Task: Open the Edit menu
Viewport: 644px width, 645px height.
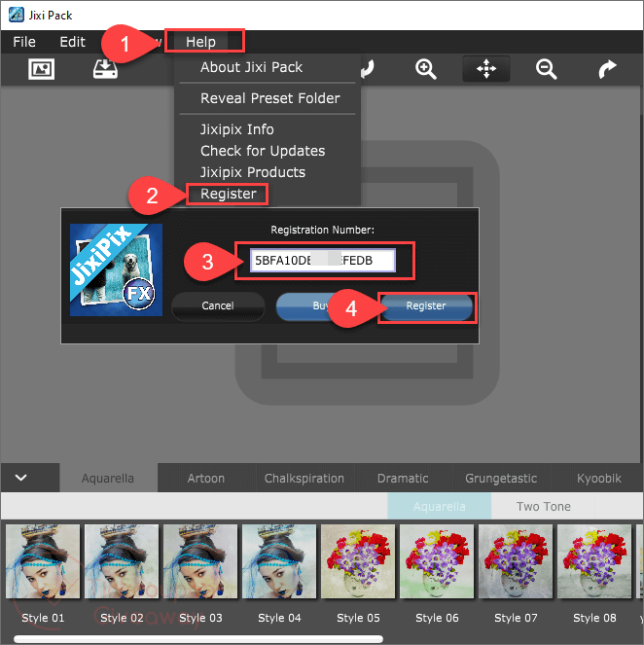Action: (72, 42)
